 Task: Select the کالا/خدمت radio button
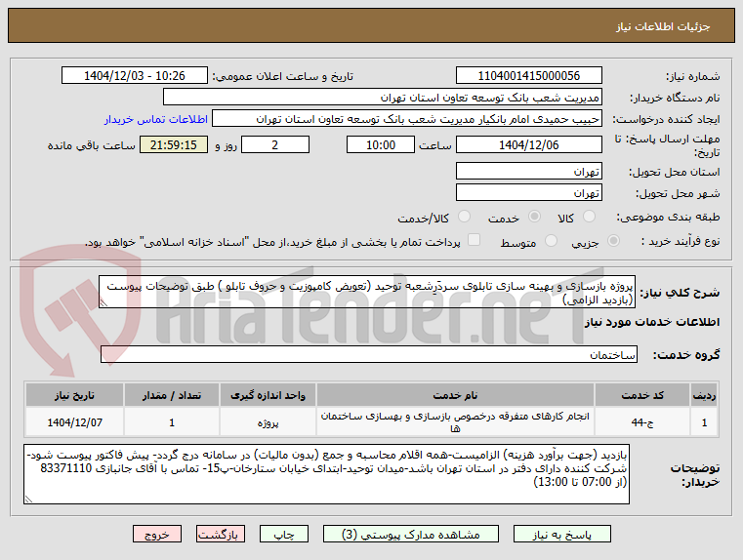tap(465, 217)
